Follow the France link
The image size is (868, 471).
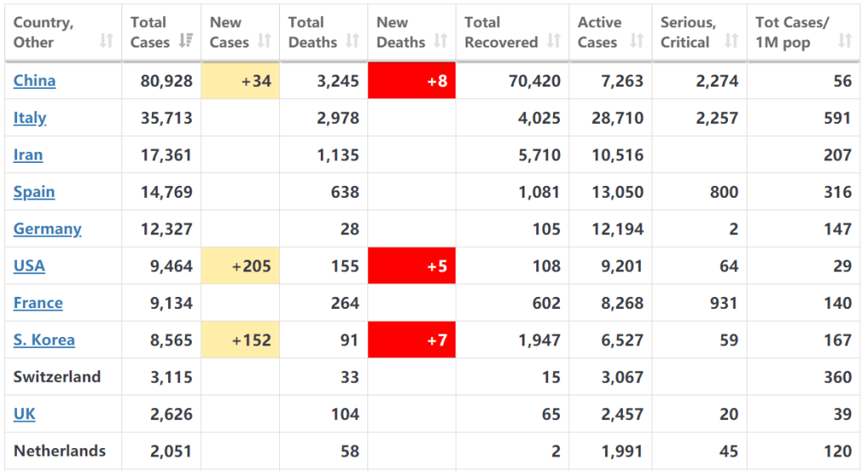38,303
